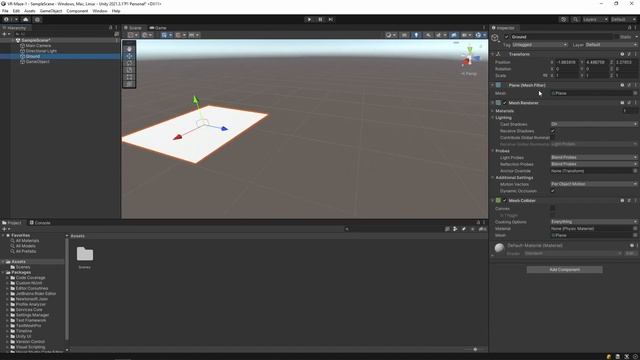Viewport: 640px width, 360px height.
Task: Click Position X input field
Action: click(567, 62)
